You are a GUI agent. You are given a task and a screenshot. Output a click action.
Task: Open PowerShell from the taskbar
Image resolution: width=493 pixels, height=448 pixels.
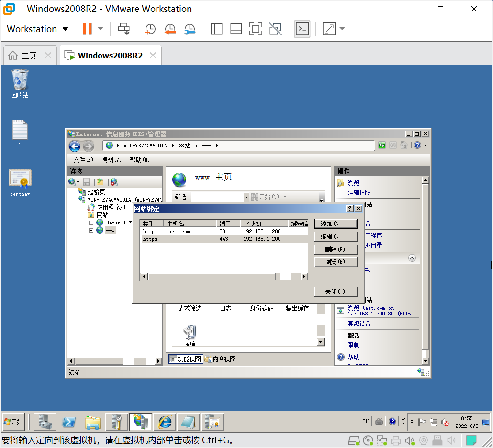[x=69, y=422]
